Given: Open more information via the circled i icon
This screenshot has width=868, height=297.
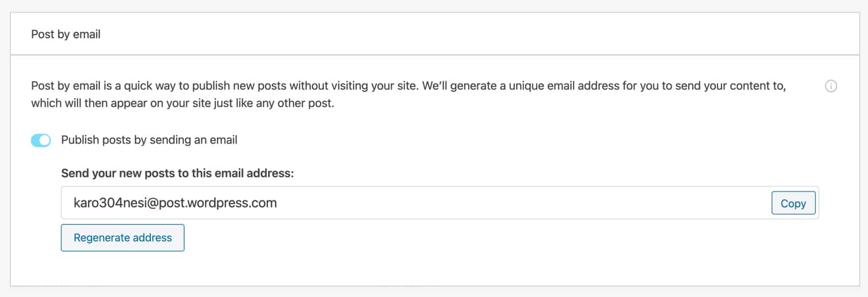Looking at the screenshot, I should pyautogui.click(x=831, y=87).
